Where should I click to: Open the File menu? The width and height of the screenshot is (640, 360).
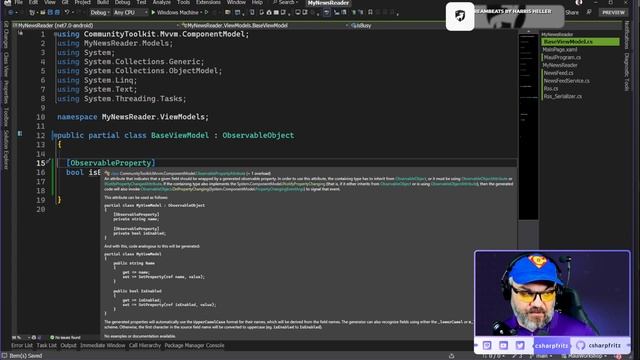(18, 2)
